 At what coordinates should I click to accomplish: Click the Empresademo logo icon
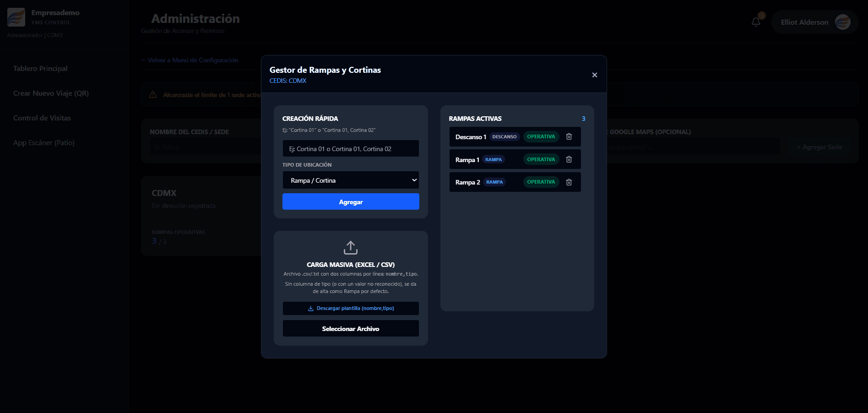pos(16,17)
